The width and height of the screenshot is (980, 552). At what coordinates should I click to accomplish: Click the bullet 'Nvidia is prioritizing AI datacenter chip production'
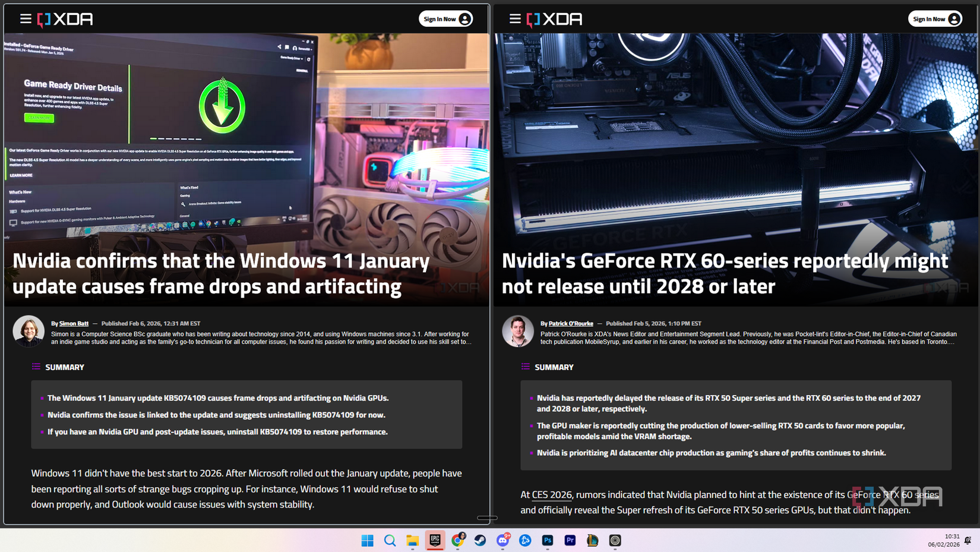point(712,453)
